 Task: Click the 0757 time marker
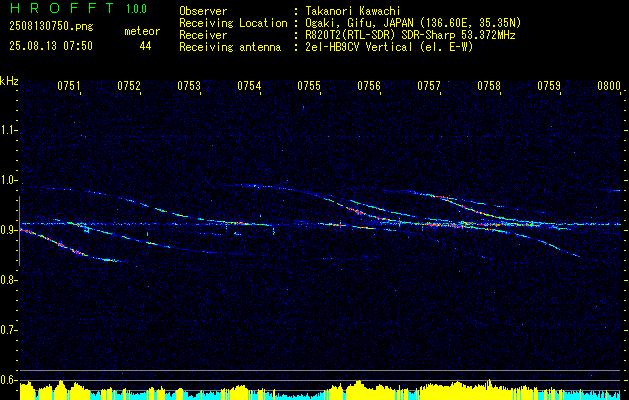pos(429,85)
